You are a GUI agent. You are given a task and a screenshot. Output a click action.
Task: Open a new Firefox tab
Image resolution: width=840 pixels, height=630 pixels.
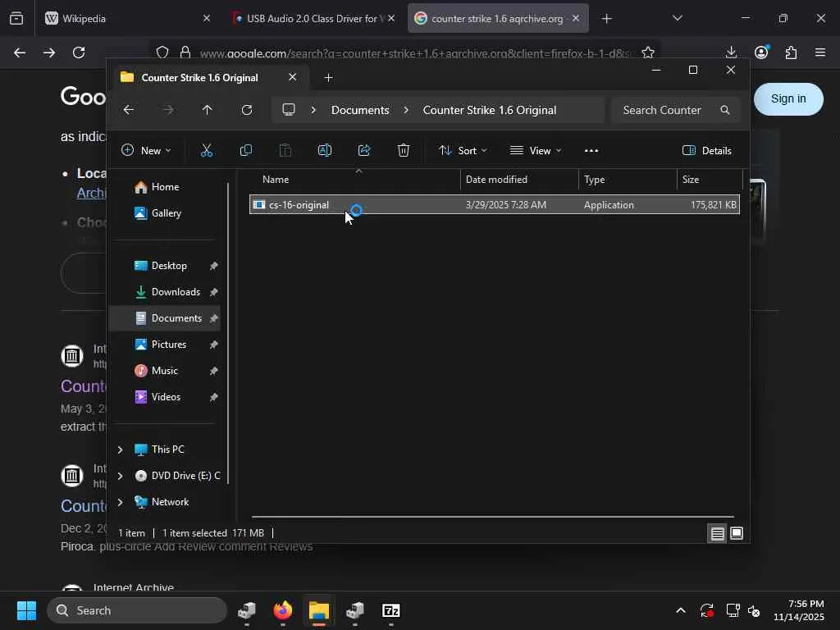pos(606,18)
